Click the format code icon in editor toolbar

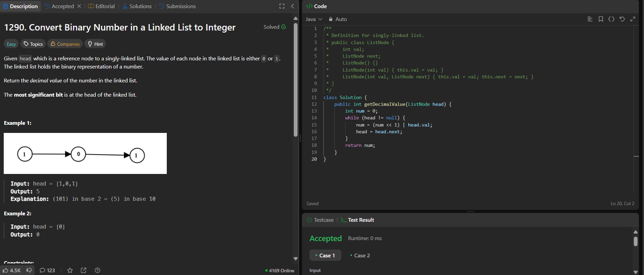(x=590, y=19)
